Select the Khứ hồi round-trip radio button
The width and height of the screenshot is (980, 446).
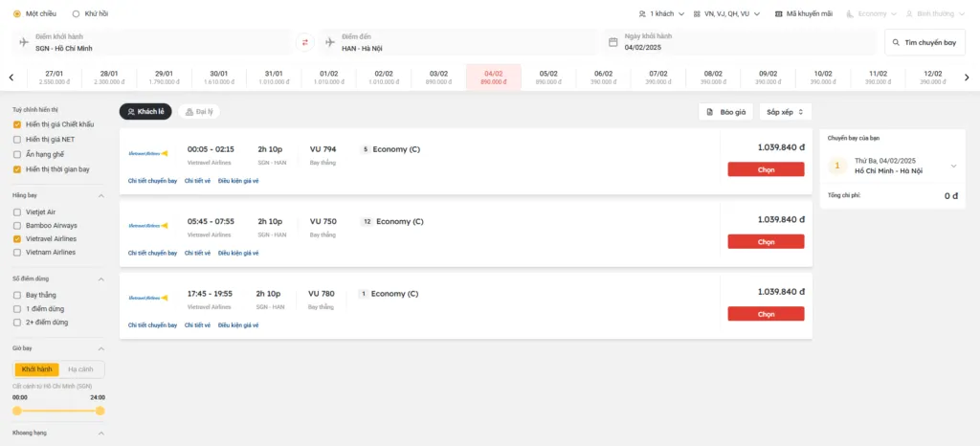76,14
